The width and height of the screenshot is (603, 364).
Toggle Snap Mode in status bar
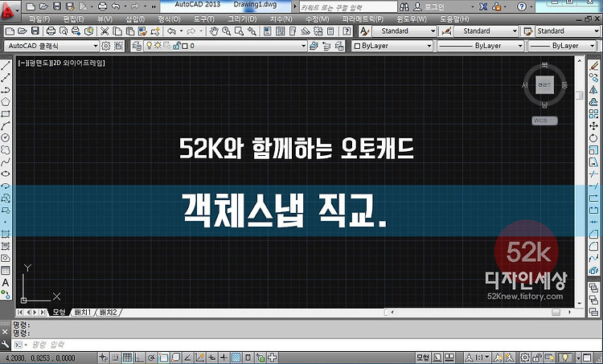coord(115,358)
